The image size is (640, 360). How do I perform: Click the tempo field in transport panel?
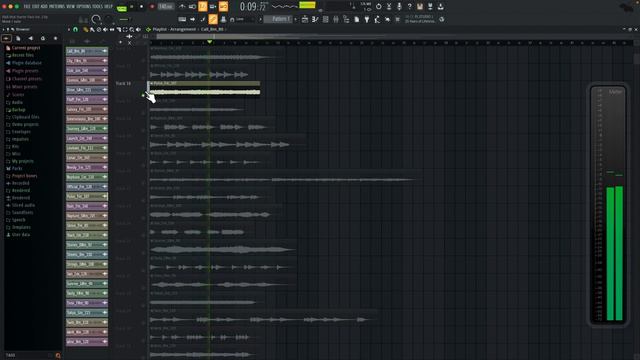tap(165, 7)
